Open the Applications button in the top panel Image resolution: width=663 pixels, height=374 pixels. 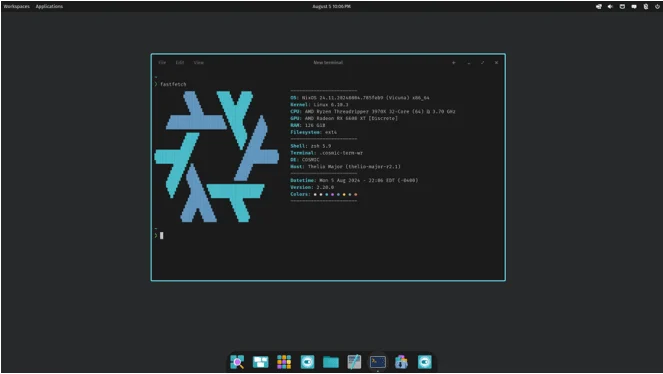(49, 6)
